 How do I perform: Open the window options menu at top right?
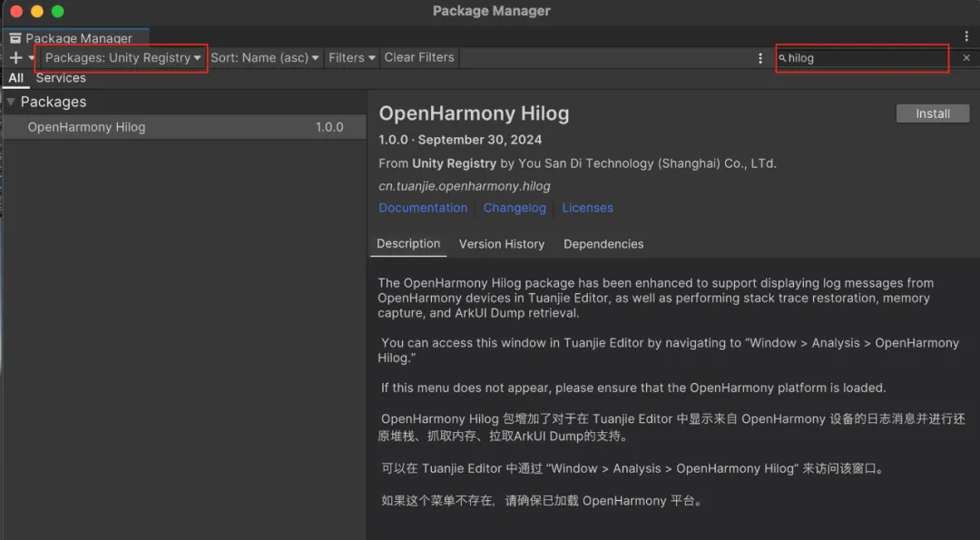coord(966,36)
